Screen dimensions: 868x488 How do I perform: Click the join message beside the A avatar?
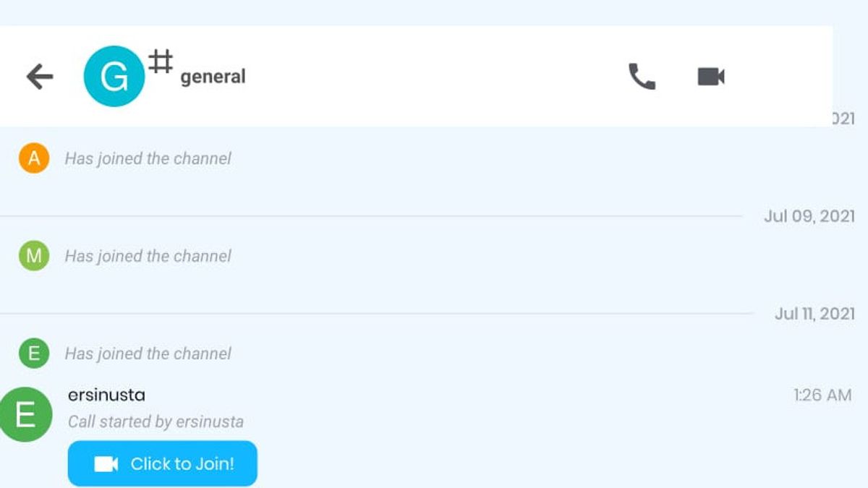pyautogui.click(x=148, y=158)
